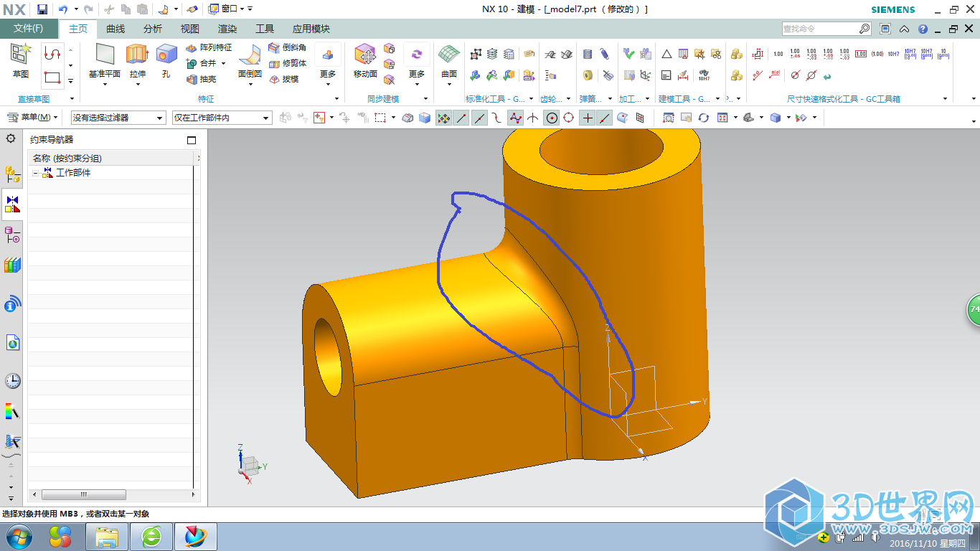Toggle the snap arc center option
The image size is (980, 551).
click(552, 118)
